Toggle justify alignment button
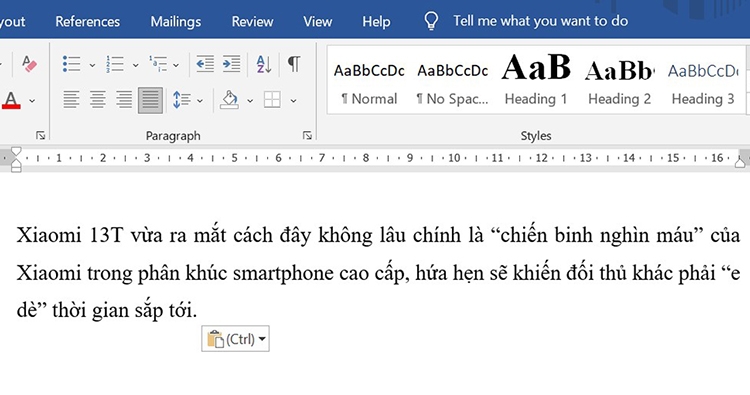The height and width of the screenshot is (395, 750). coord(150,100)
